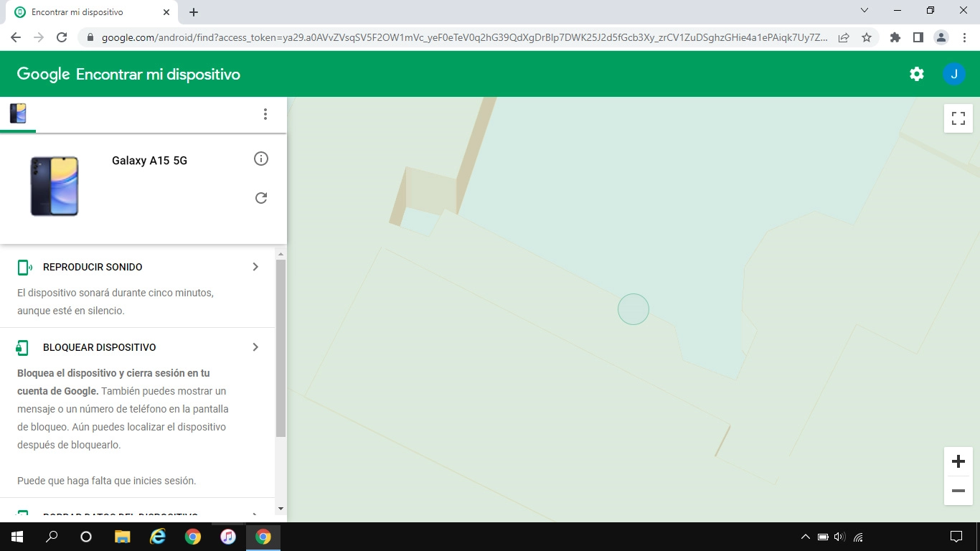Refresh the Galaxy A15 5G location
The width and height of the screenshot is (980, 551).
261,198
